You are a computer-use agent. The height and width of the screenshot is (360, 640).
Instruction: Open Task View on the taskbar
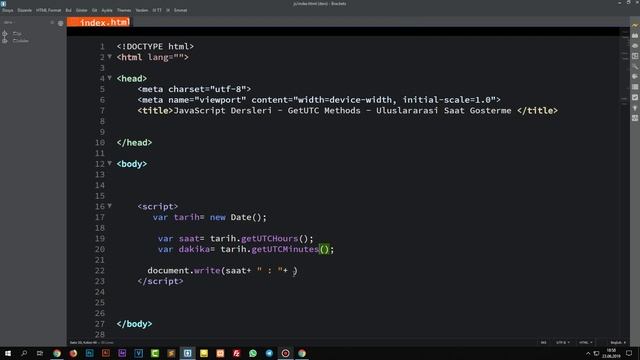tap(40, 353)
